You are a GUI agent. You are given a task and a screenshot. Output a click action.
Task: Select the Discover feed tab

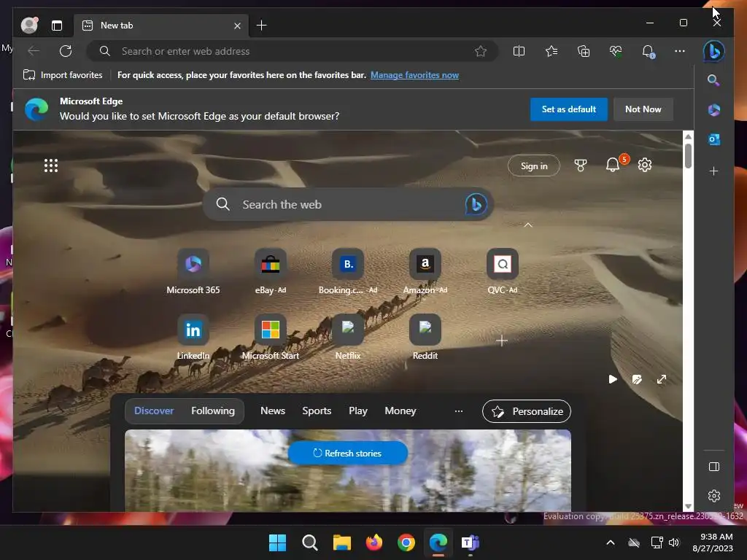154,411
